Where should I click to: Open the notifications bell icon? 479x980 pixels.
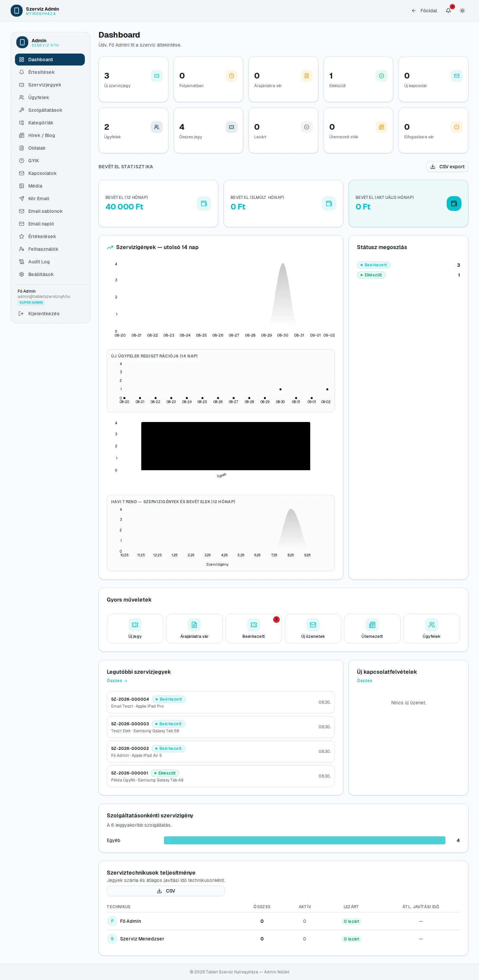pos(448,11)
